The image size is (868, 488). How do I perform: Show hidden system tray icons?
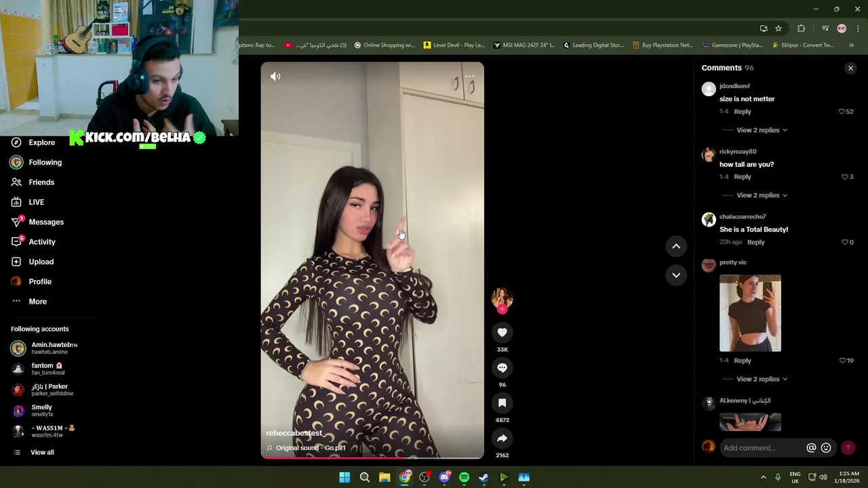(x=763, y=477)
